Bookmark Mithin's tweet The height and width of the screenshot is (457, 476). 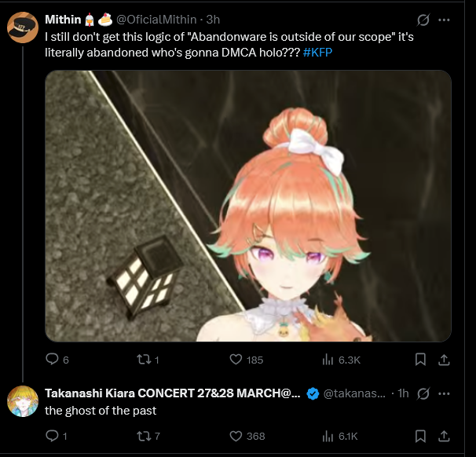[420, 360]
